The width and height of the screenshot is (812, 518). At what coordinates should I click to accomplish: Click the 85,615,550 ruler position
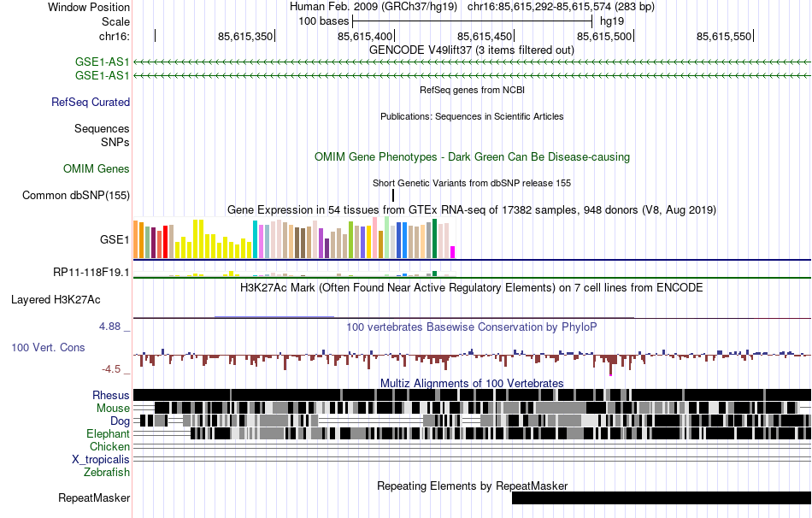(x=724, y=36)
